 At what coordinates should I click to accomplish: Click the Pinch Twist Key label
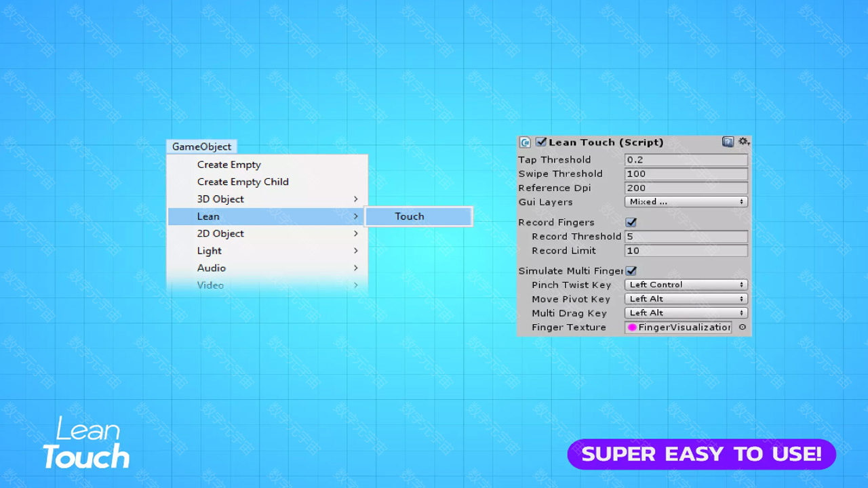(x=572, y=285)
